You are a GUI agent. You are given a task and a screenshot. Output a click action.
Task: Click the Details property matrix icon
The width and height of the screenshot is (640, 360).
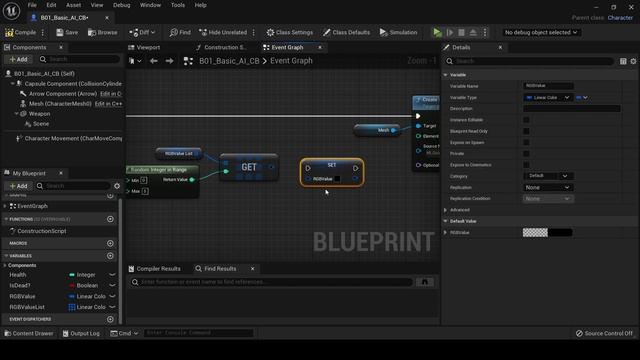(623, 61)
